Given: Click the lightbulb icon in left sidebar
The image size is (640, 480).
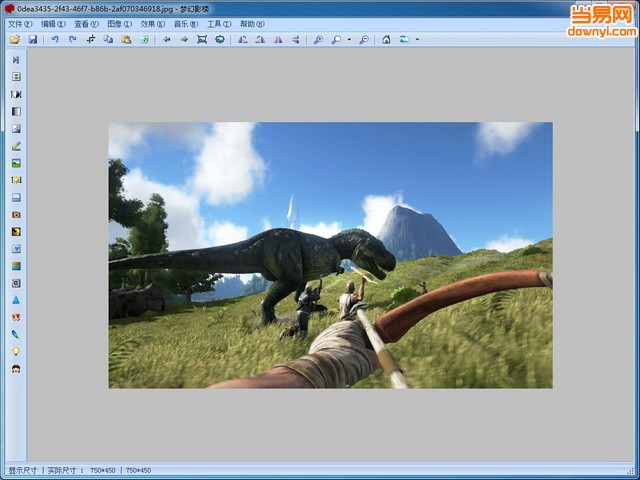Looking at the screenshot, I should [x=16, y=351].
